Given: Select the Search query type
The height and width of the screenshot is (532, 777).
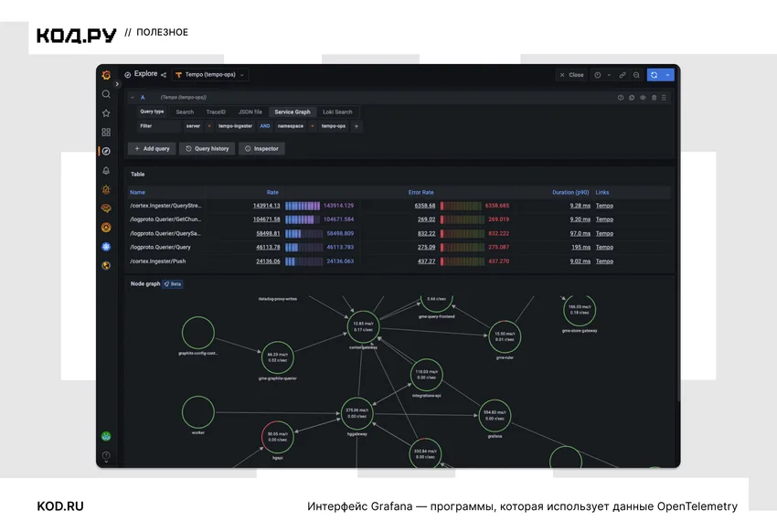Looking at the screenshot, I should (x=185, y=112).
